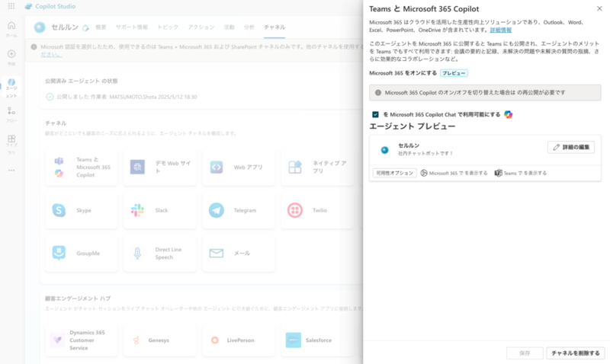Switch to the チャネル tab
This screenshot has width=610, height=364.
pyautogui.click(x=274, y=27)
